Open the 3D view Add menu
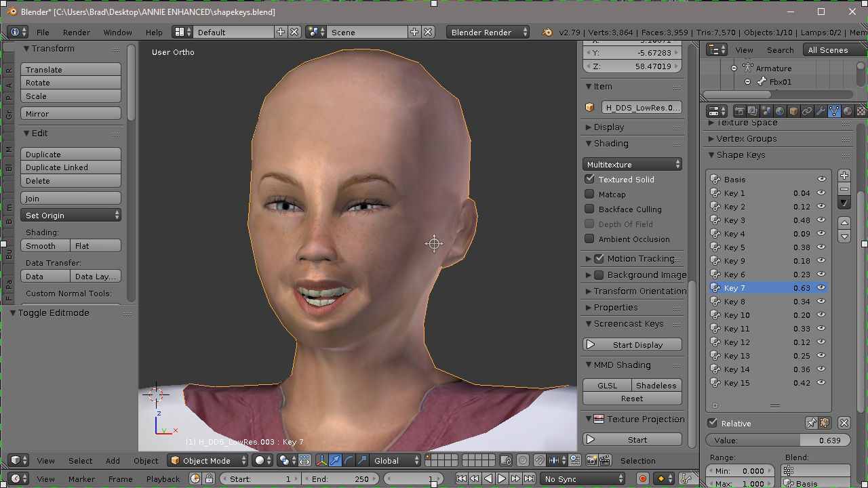The image size is (868, 488). (x=113, y=461)
